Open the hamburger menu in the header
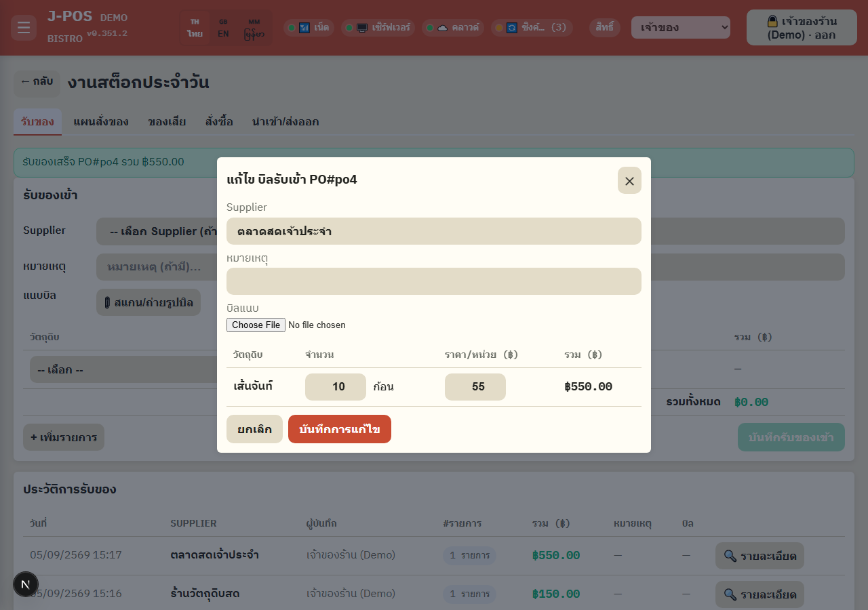 [24, 28]
